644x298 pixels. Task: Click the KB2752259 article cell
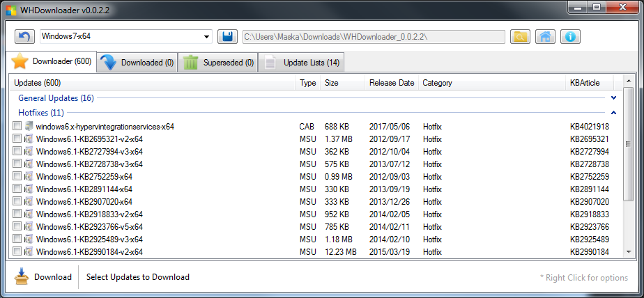590,176
